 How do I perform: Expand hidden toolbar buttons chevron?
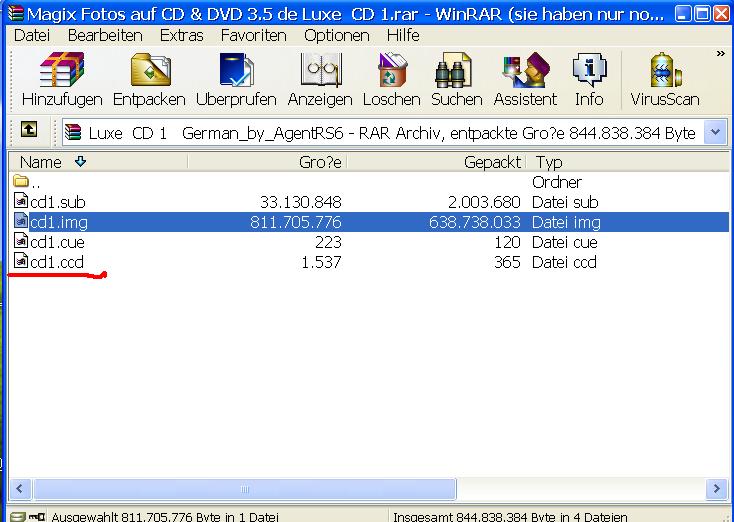tap(720, 53)
